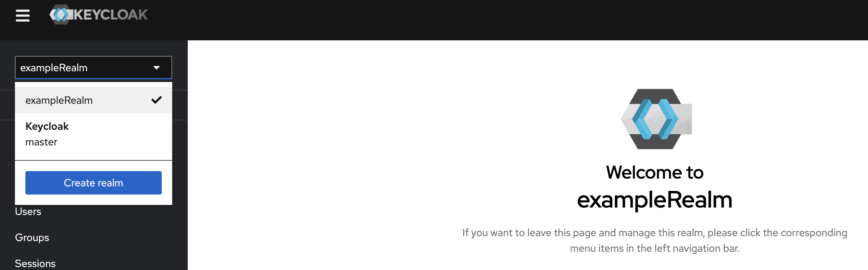The height and width of the screenshot is (270, 868).
Task: Click the KEYCLOAK wordmark in header
Action: [x=110, y=15]
